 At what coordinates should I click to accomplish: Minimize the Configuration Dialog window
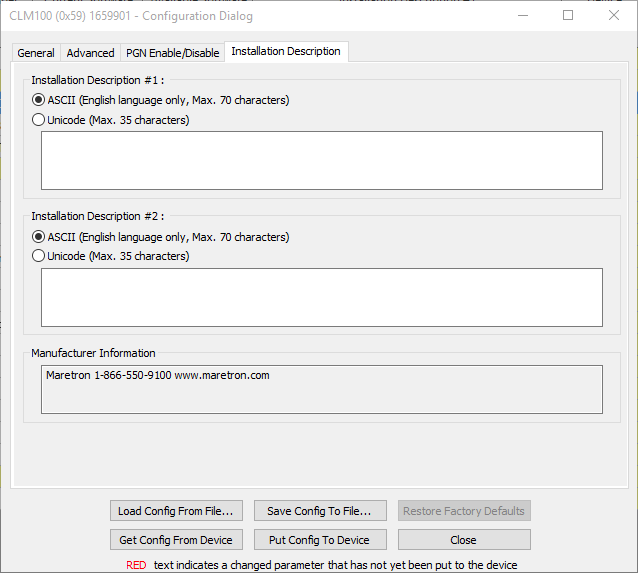point(522,15)
